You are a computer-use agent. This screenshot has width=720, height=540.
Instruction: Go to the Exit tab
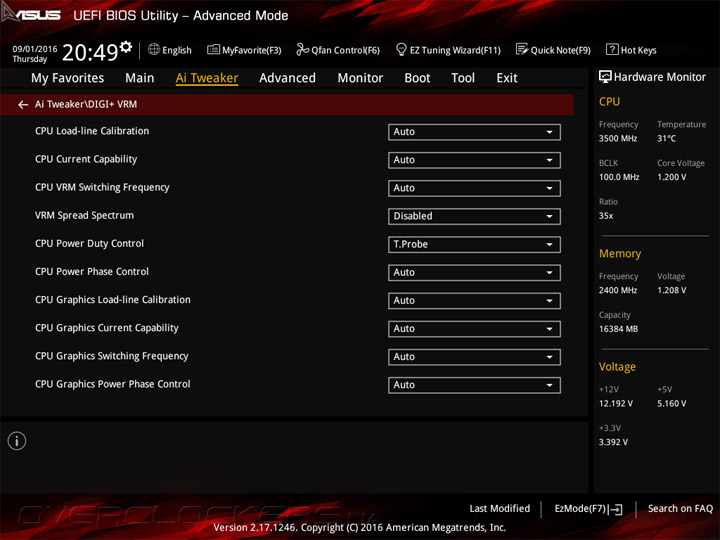(x=507, y=78)
